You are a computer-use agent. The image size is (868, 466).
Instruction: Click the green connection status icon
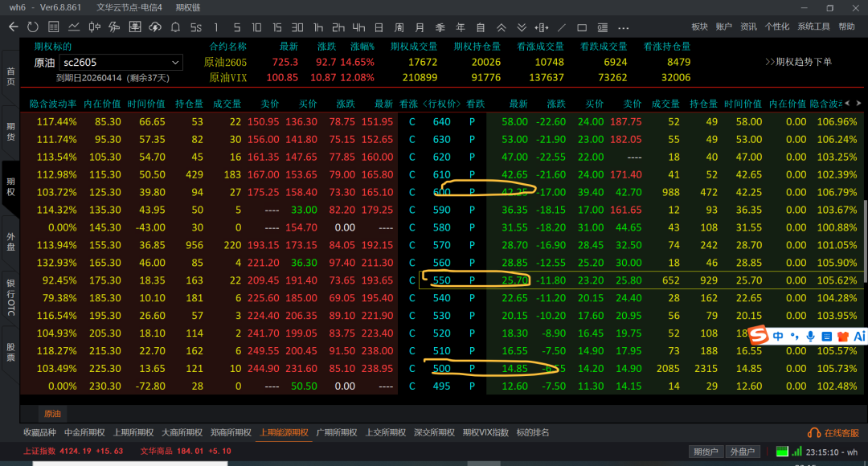(x=782, y=451)
